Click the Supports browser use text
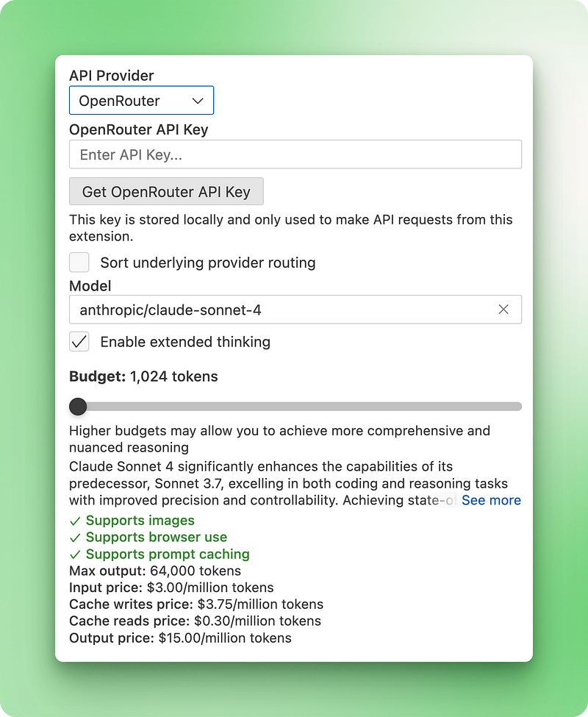Image resolution: width=588 pixels, height=717 pixels. (x=157, y=537)
